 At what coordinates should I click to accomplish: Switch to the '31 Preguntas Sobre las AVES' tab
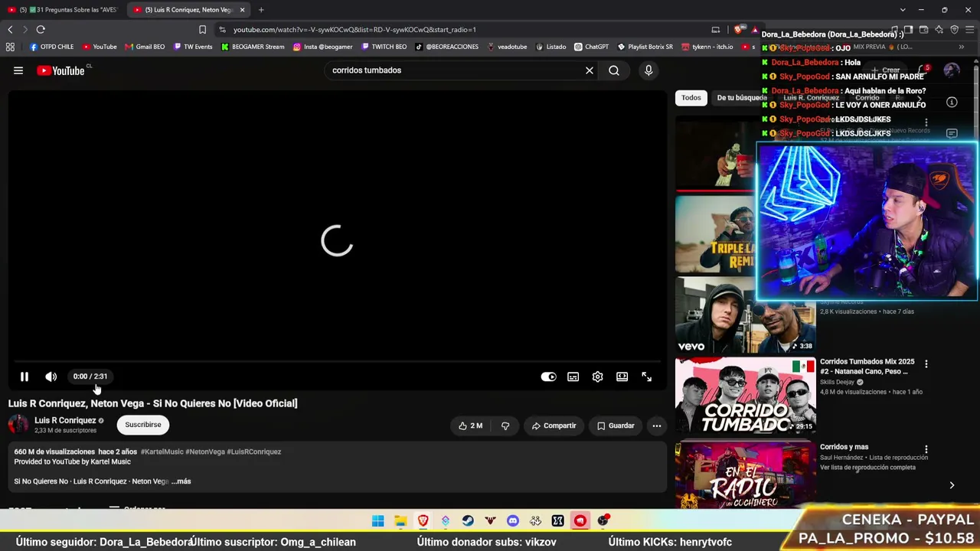(63, 10)
